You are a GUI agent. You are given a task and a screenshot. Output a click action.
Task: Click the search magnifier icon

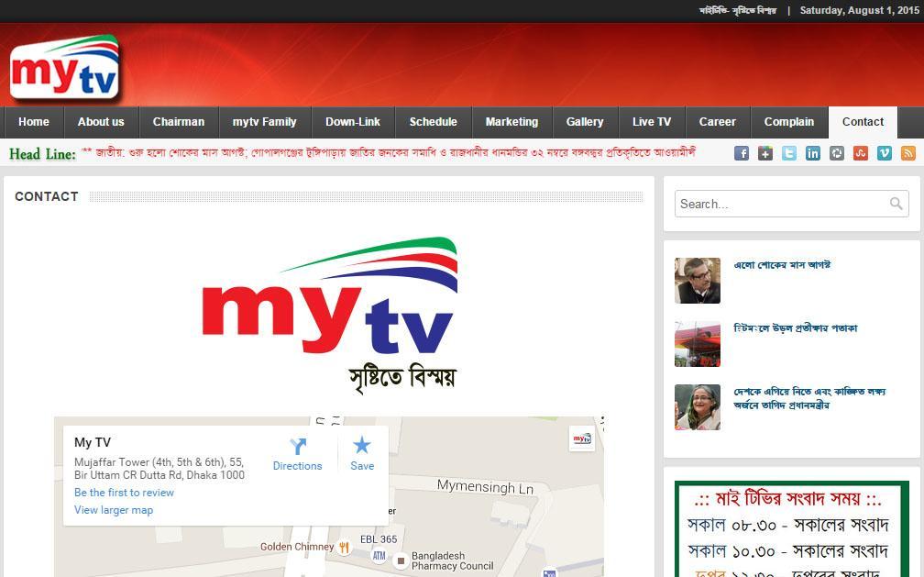point(896,204)
